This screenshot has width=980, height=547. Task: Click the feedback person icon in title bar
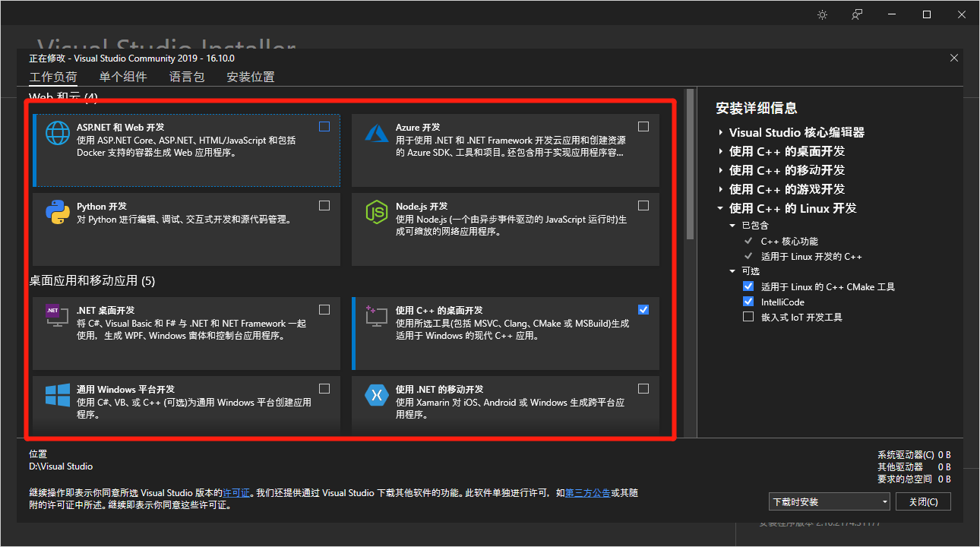[857, 14]
